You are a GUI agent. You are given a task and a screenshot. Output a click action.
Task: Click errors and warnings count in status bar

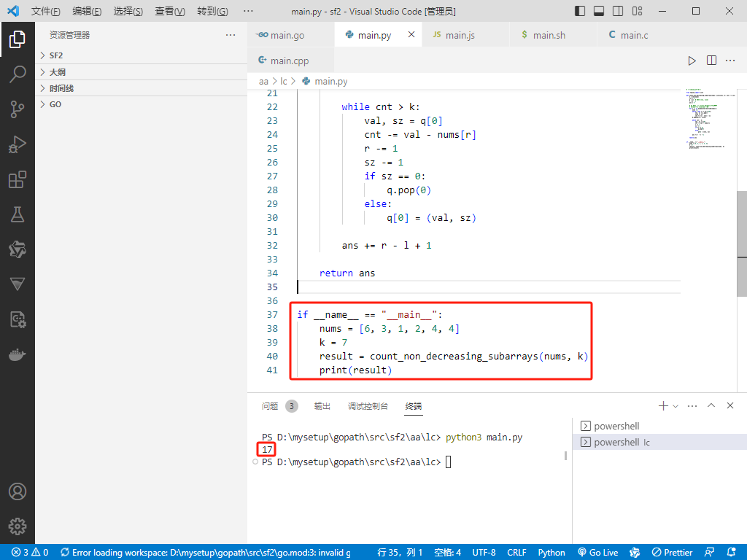(x=29, y=553)
